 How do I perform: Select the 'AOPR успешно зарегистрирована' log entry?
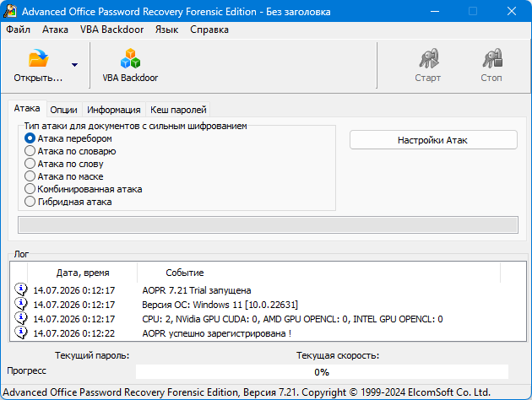(216, 333)
